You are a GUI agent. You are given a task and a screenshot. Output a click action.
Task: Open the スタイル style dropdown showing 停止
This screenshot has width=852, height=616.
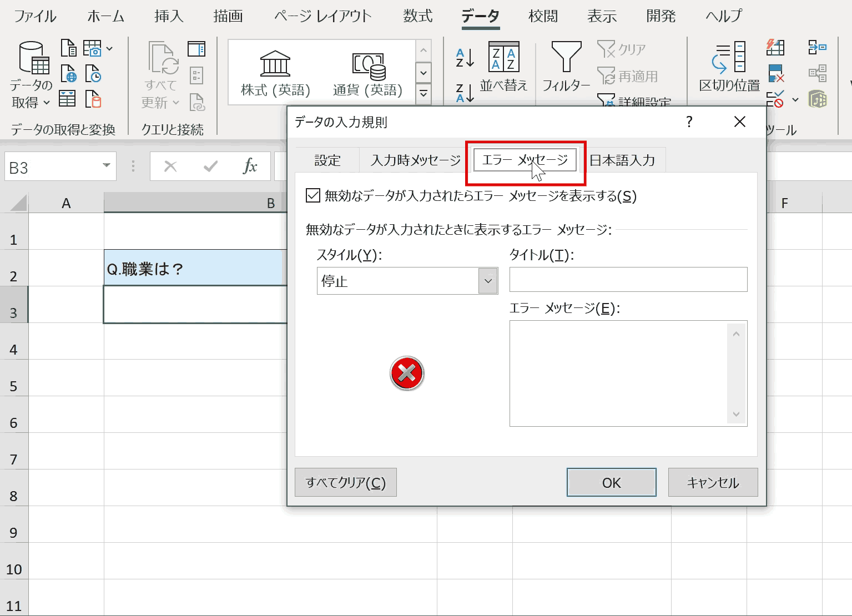click(407, 281)
